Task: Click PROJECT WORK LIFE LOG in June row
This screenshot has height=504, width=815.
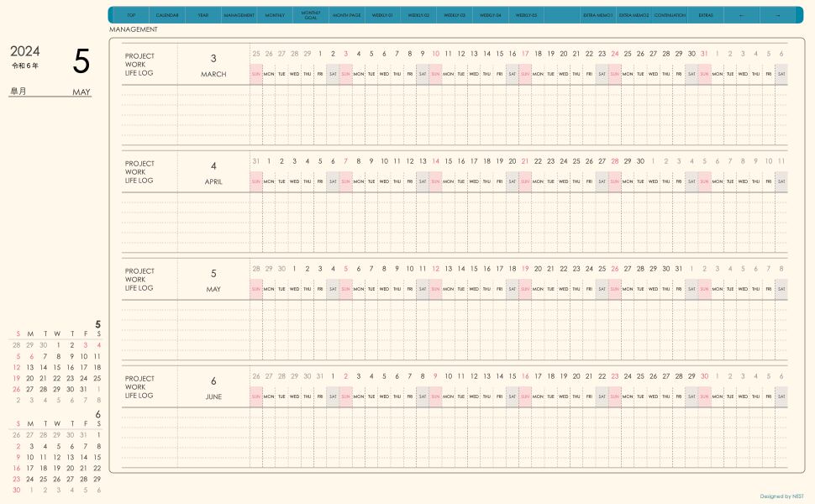Action: (139, 387)
